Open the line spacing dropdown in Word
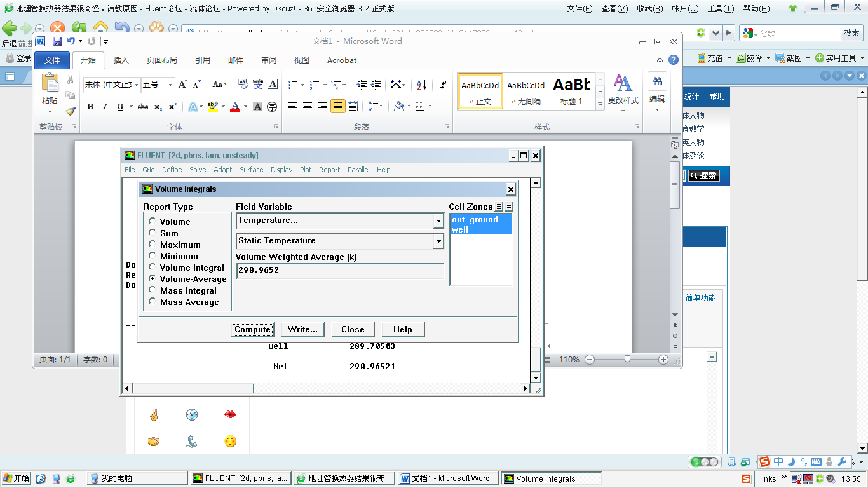The width and height of the screenshot is (868, 488). 381,106
